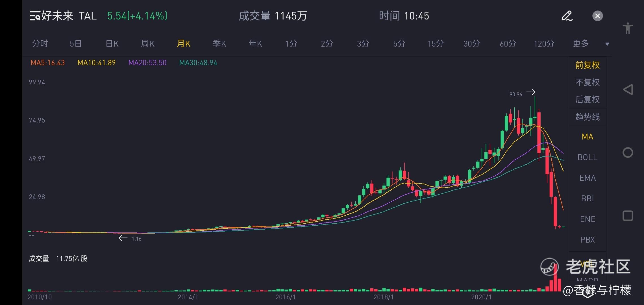Tap 24.98 price axis label

tap(37, 197)
